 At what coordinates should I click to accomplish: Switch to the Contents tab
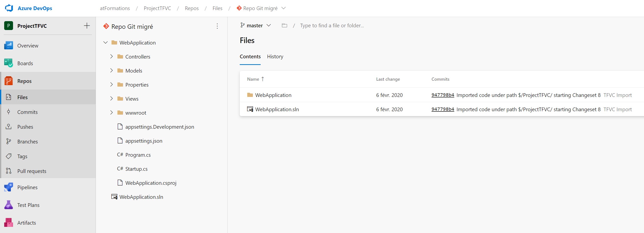(x=250, y=57)
